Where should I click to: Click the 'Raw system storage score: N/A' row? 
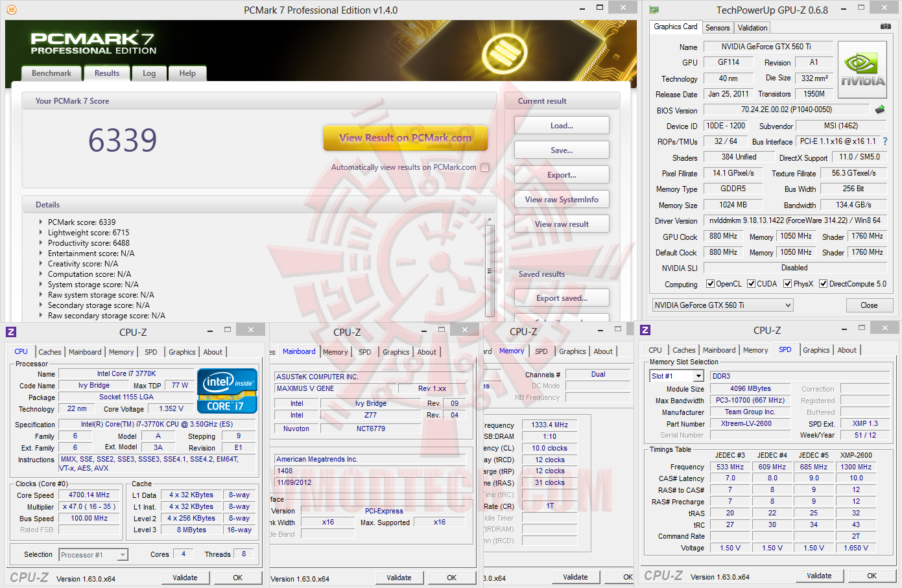(x=101, y=295)
